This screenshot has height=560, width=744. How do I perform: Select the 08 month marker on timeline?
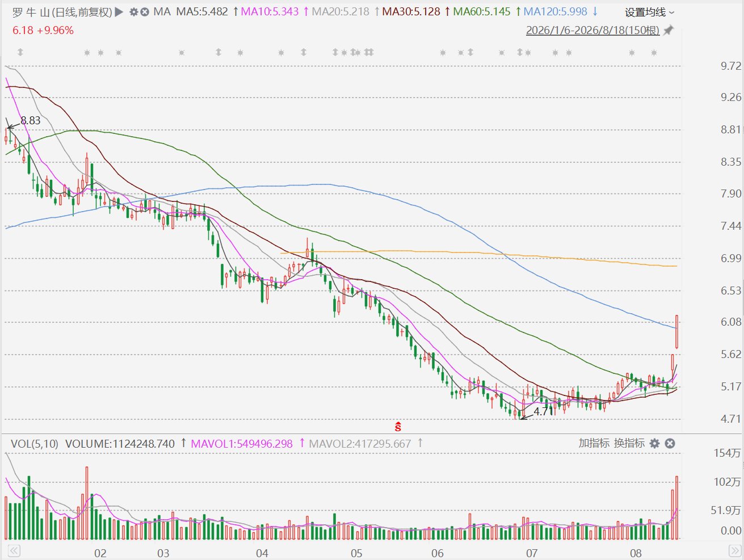tap(636, 553)
